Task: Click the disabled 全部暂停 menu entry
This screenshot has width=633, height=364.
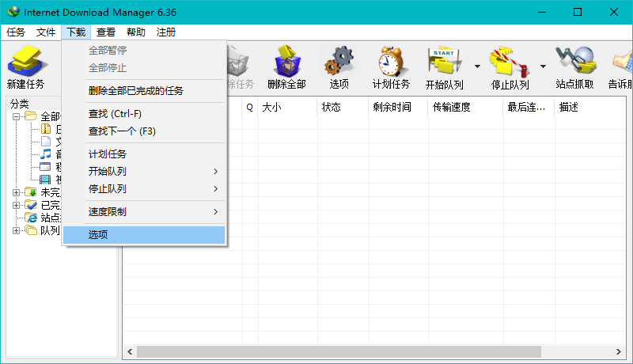Action: (144, 51)
